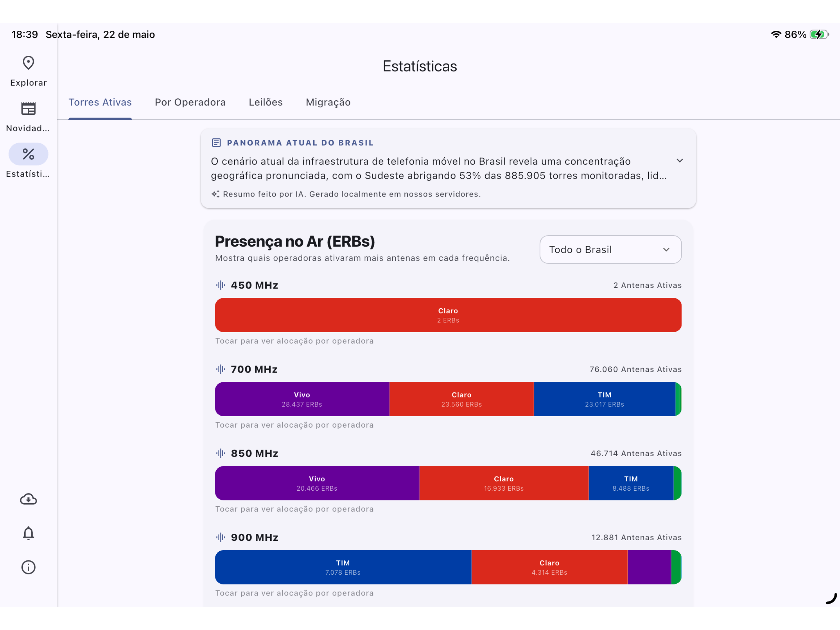Click the 850 MHz frequency heading
The width and height of the screenshot is (840, 630).
(x=255, y=453)
